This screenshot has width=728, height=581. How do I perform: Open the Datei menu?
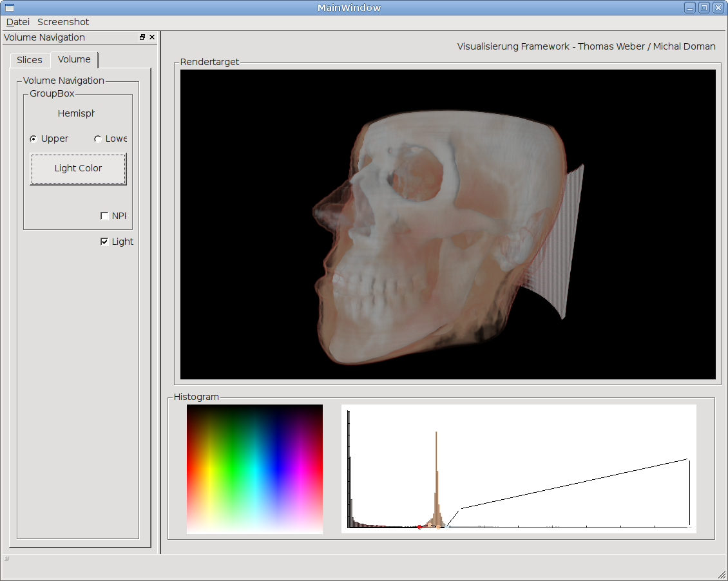(x=18, y=22)
